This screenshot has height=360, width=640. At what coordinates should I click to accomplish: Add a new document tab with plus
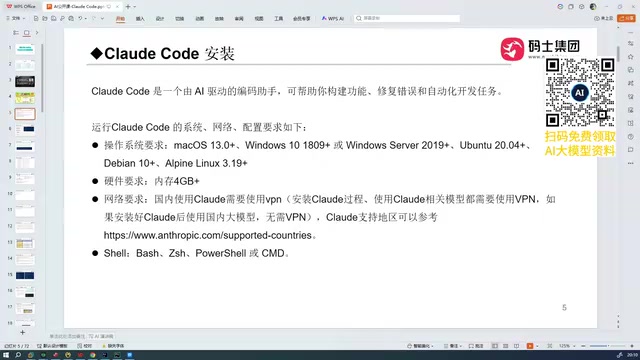128,7
